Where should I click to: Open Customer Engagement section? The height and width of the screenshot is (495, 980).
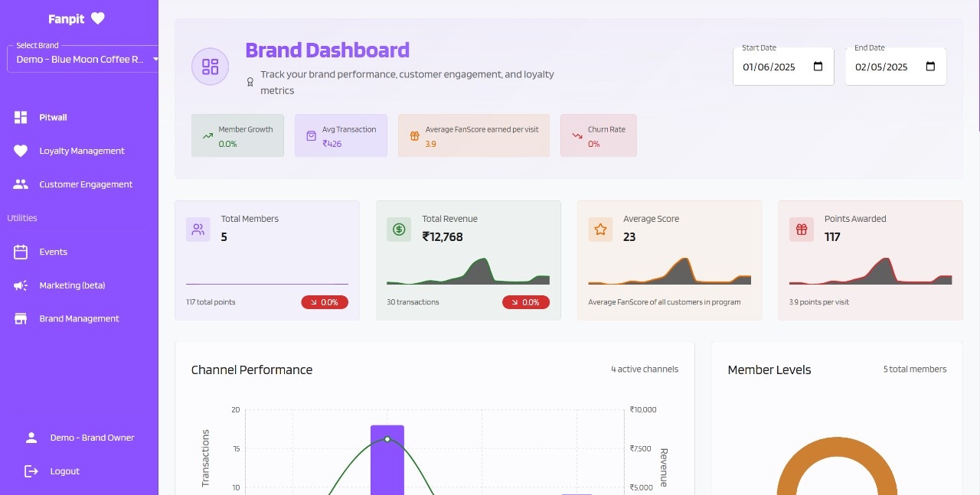tap(86, 184)
